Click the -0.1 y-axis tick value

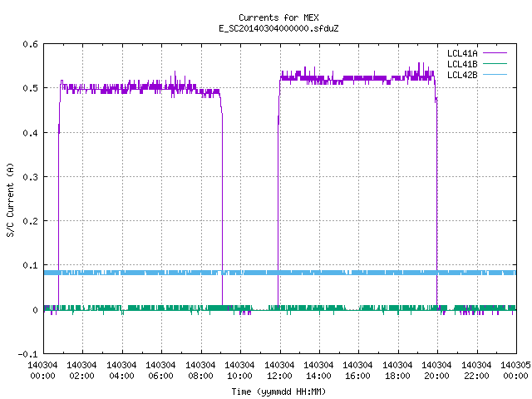(x=27, y=354)
